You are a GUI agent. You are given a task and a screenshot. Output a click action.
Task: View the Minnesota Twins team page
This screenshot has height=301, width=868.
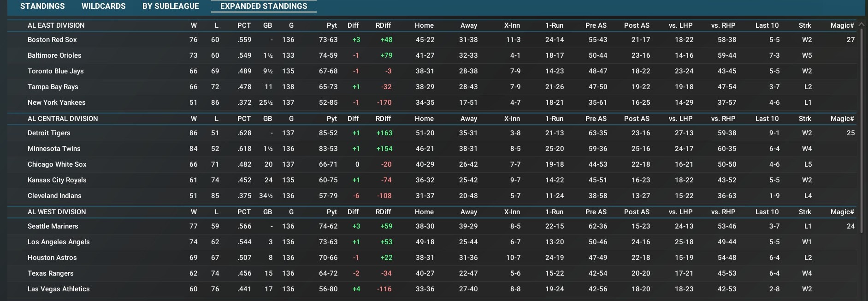click(54, 149)
